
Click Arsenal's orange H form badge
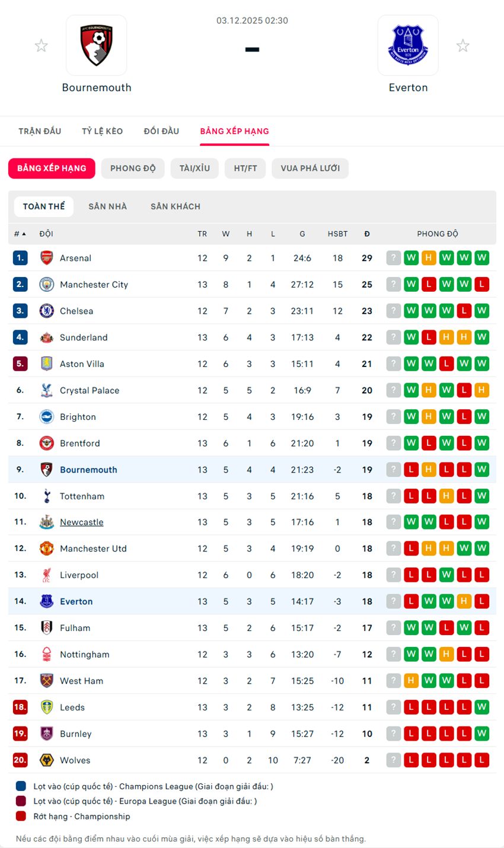tap(429, 258)
